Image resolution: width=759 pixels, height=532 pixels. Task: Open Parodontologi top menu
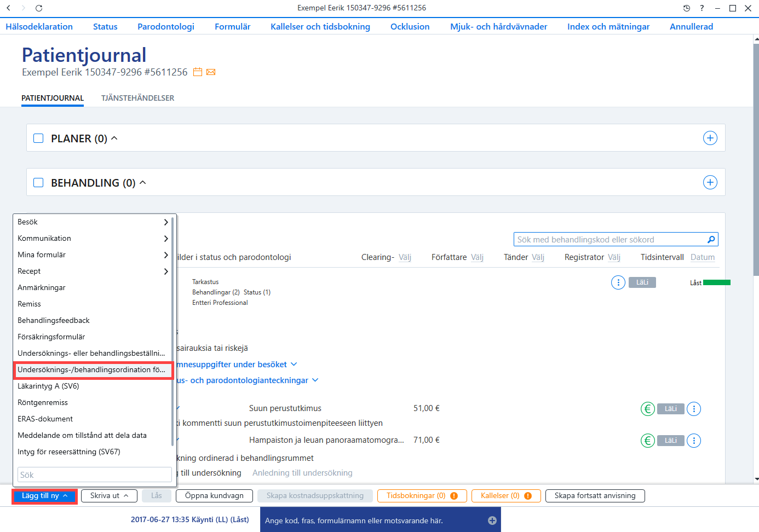(x=166, y=26)
